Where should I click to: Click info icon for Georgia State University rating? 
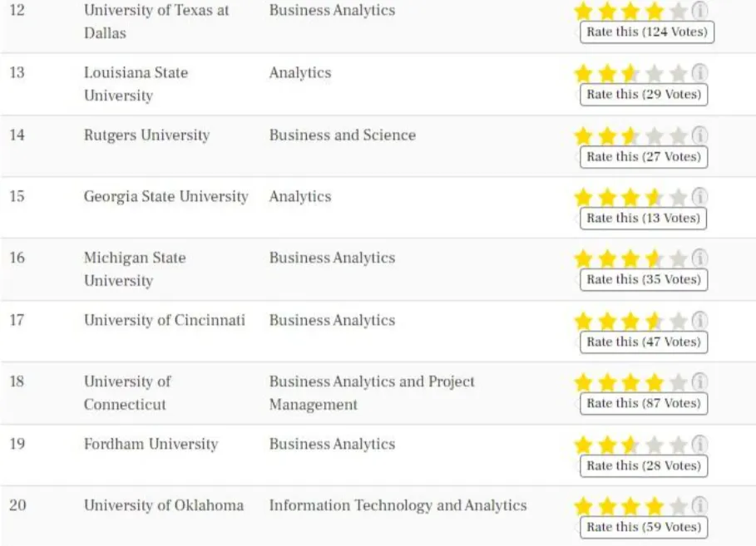coord(700,197)
